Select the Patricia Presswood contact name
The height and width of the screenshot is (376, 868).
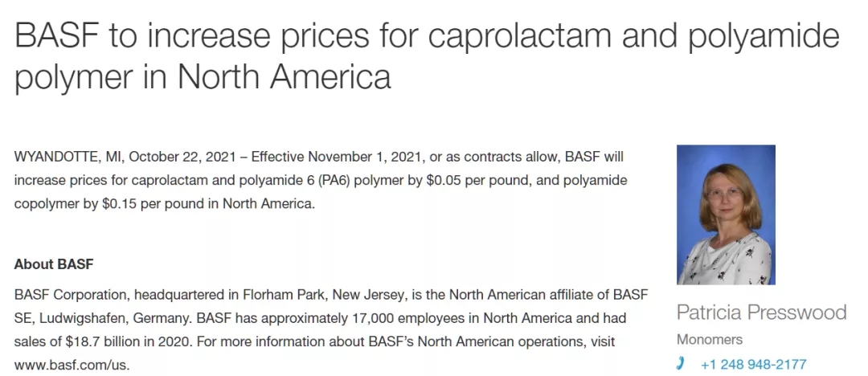(x=762, y=313)
